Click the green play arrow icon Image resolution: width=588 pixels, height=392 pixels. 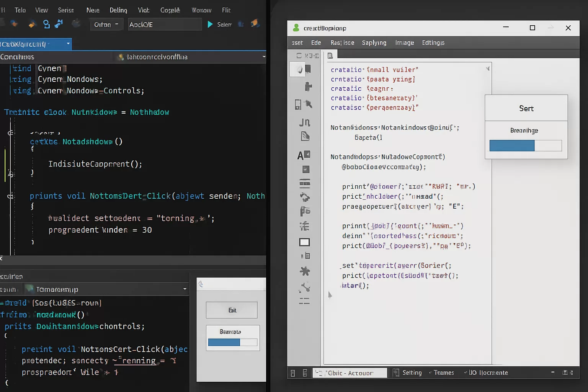coord(210,24)
